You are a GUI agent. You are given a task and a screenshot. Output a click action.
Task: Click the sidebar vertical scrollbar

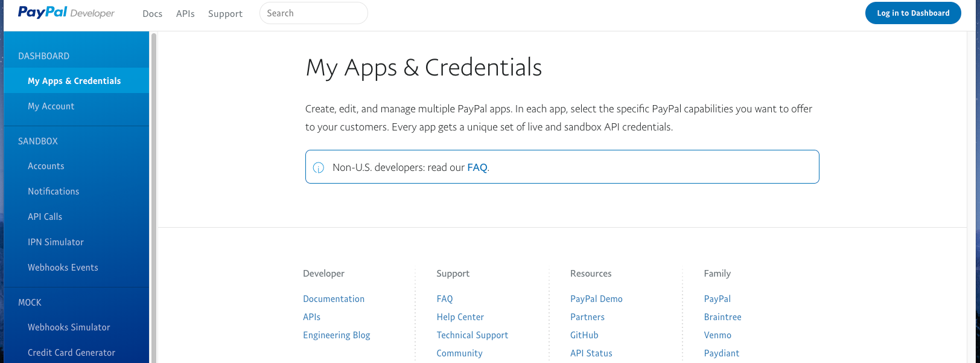pos(154,198)
